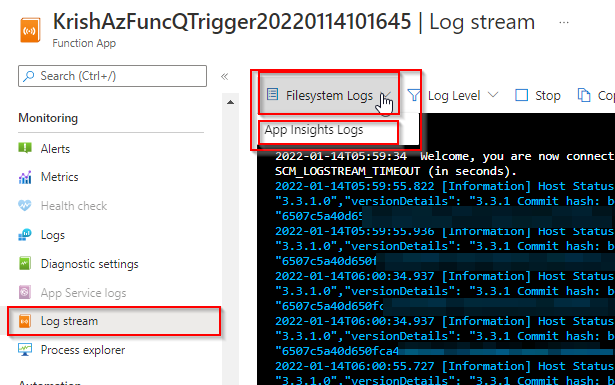Image resolution: width=615 pixels, height=385 pixels.
Task: Open Logs from the sidebar icon
Action: (x=25, y=235)
